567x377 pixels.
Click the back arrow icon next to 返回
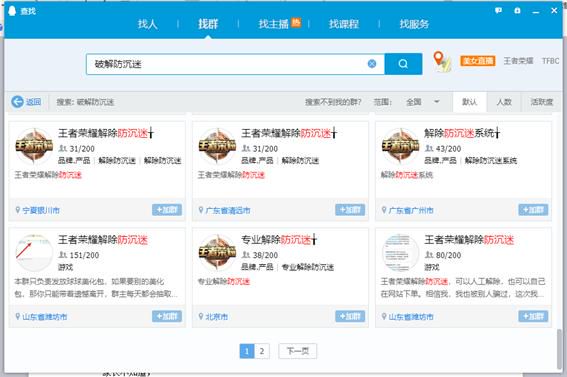[17, 102]
